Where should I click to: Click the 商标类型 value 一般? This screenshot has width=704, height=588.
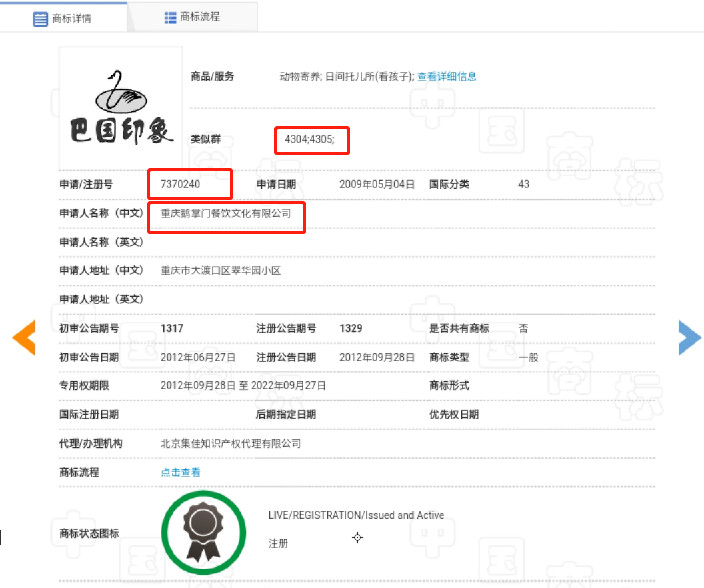click(528, 357)
